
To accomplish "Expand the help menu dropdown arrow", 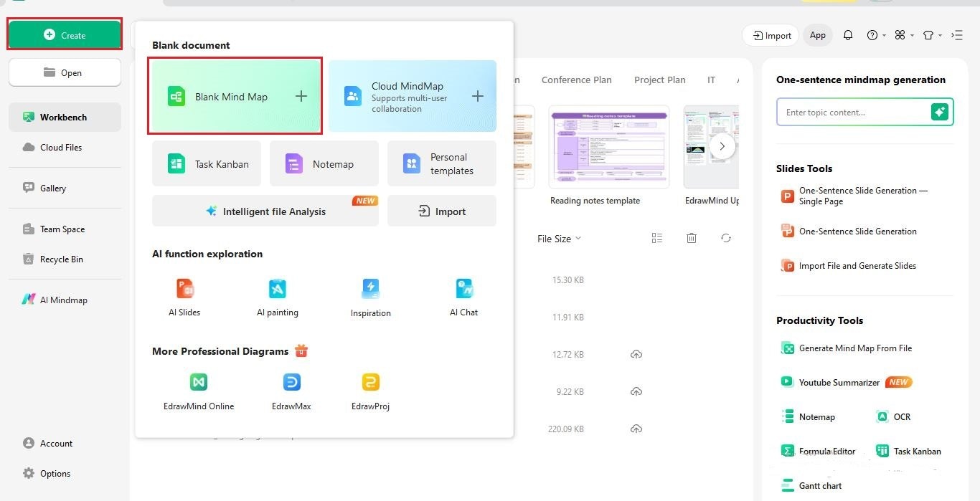I will [884, 34].
